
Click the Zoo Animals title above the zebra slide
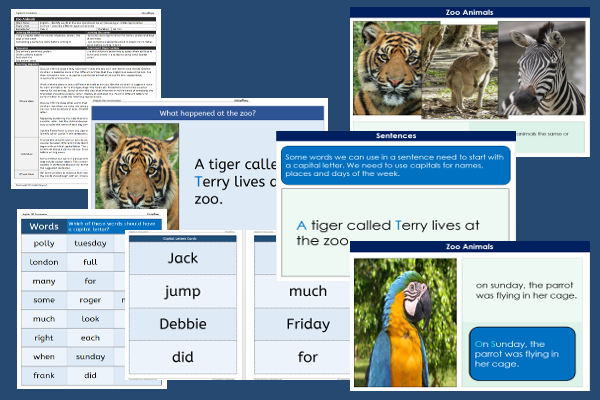click(x=470, y=12)
